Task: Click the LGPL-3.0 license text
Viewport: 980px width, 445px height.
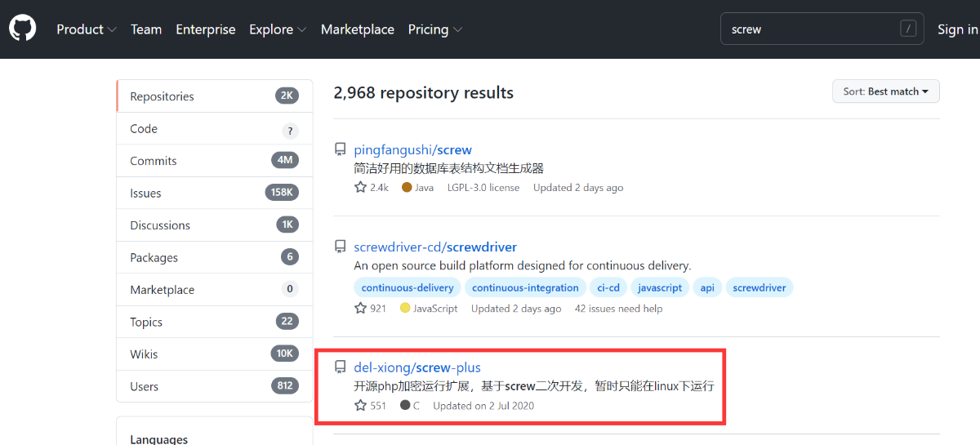Action: pyautogui.click(x=483, y=188)
